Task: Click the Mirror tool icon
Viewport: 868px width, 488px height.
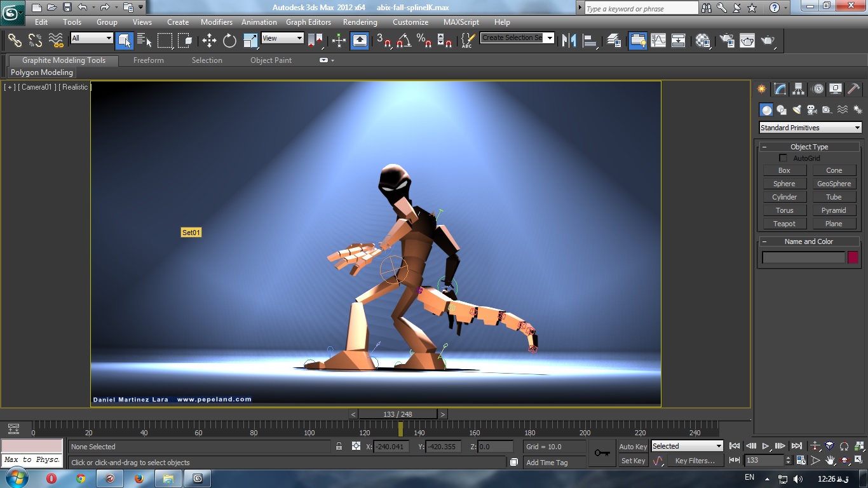Action: tap(569, 41)
